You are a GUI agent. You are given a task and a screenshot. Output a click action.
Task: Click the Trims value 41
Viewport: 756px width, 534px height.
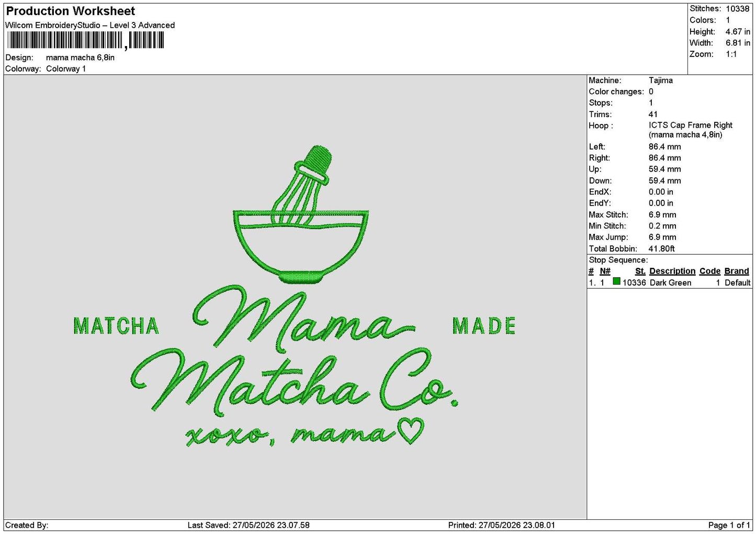653,115
